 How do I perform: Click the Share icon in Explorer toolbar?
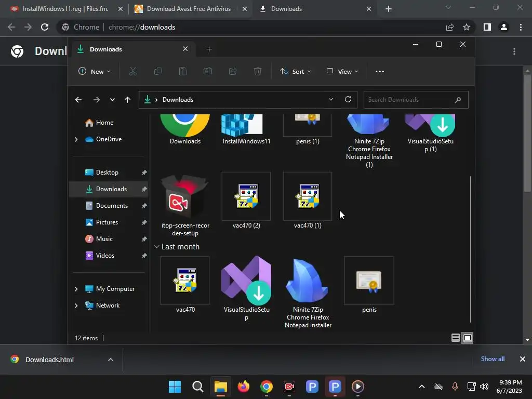pyautogui.click(x=233, y=71)
